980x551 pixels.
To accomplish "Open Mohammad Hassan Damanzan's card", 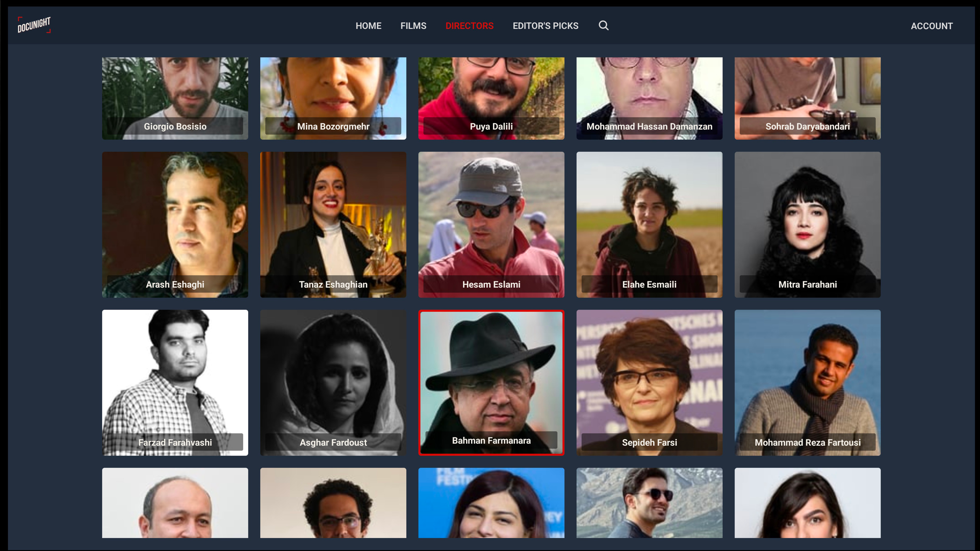I will [x=650, y=98].
